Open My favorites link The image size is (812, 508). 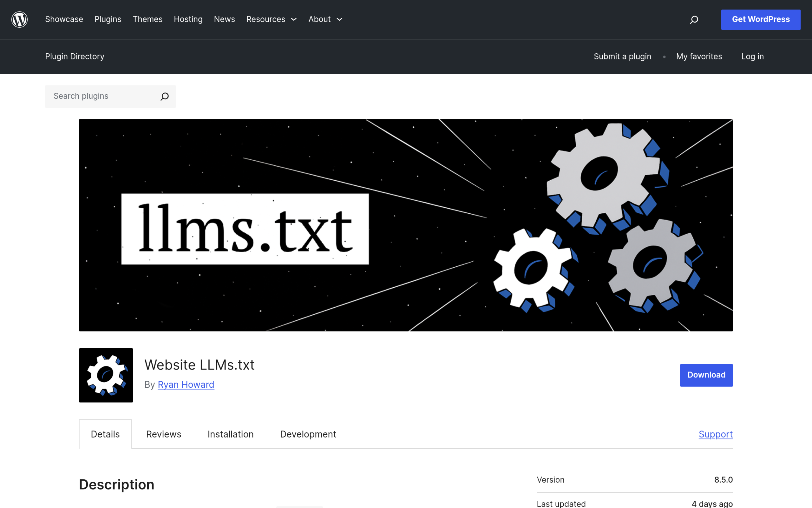699,57
